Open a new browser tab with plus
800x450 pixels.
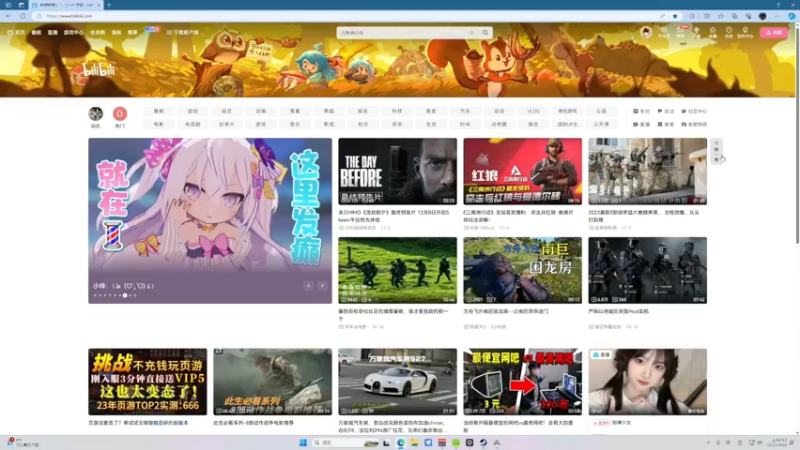click(109, 5)
